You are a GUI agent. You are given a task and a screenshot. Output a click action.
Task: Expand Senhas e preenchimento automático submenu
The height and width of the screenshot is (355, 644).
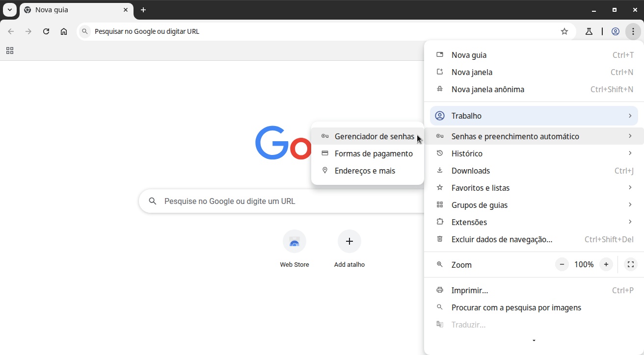click(x=534, y=136)
